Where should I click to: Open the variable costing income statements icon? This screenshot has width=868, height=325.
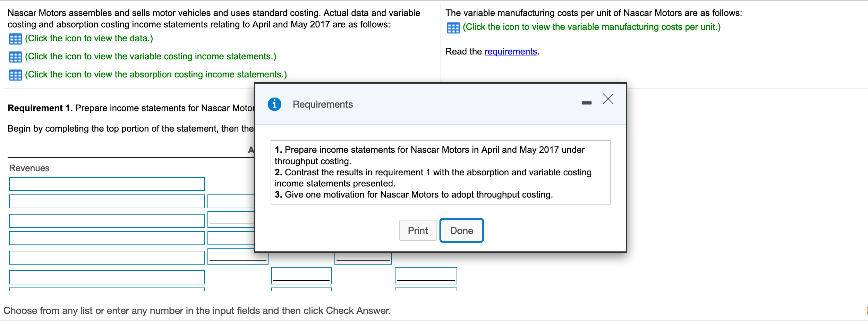coord(15,57)
